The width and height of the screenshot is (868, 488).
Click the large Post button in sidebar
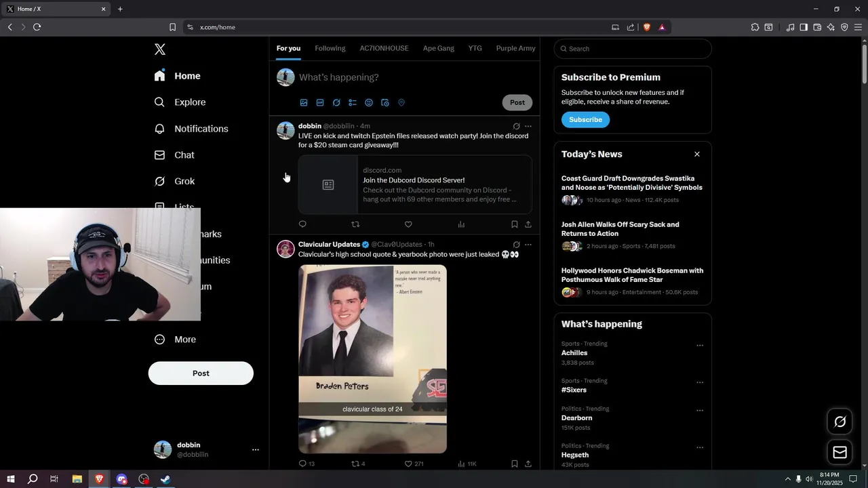click(201, 373)
